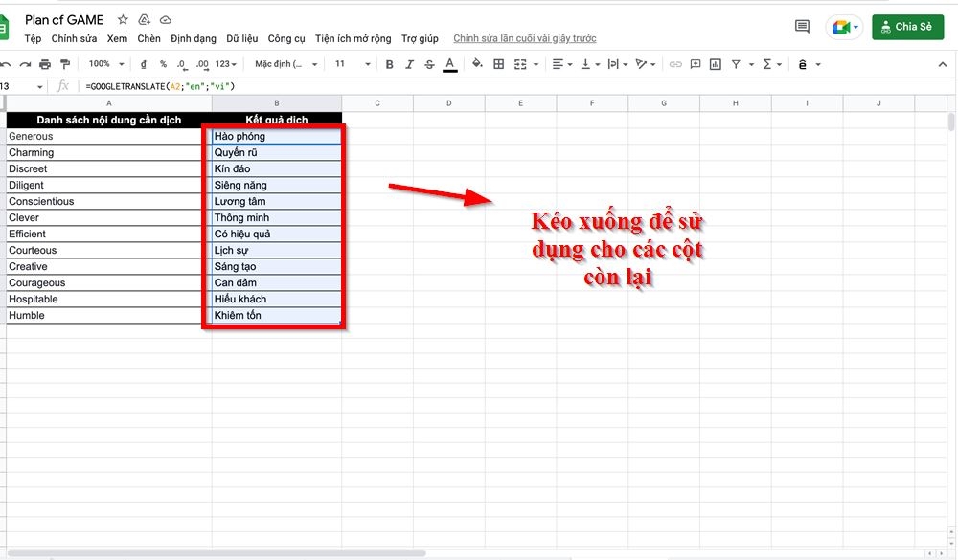The image size is (958, 560).
Task: Click the merge cells icon
Action: click(520, 64)
